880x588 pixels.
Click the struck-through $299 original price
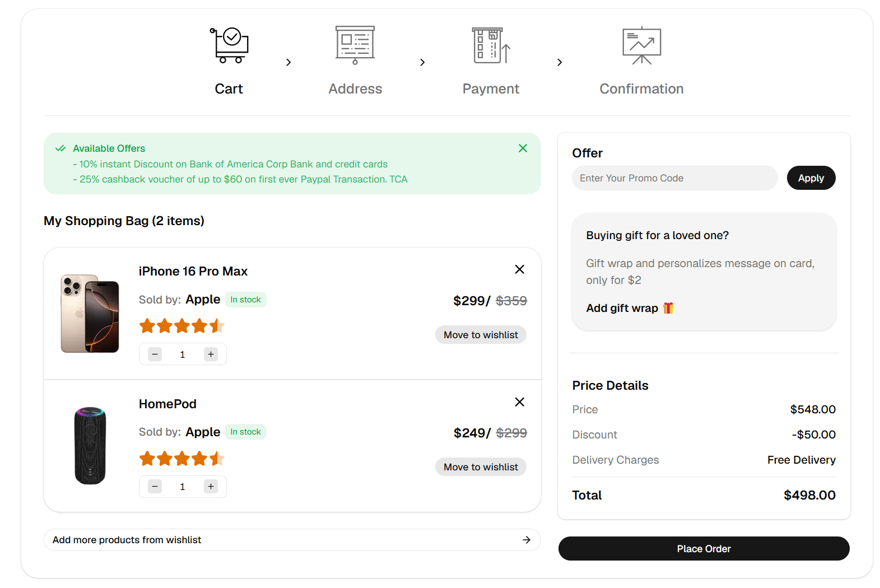(511, 433)
